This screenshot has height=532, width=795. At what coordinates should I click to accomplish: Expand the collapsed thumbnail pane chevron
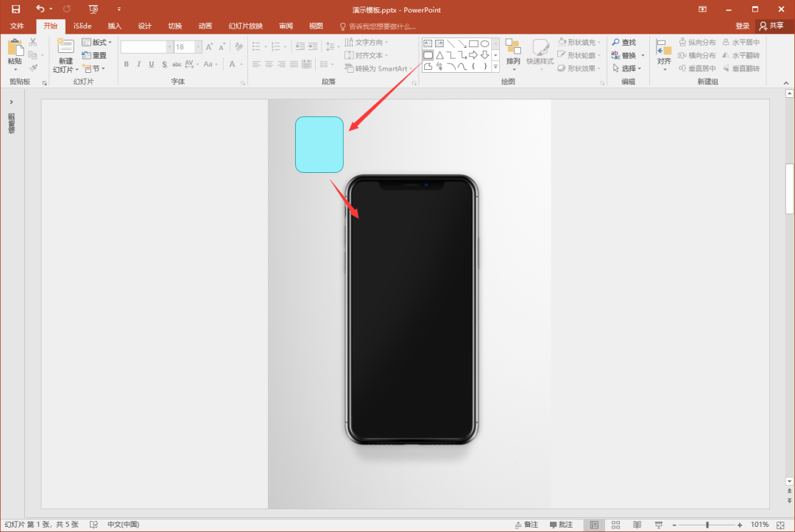click(11, 102)
